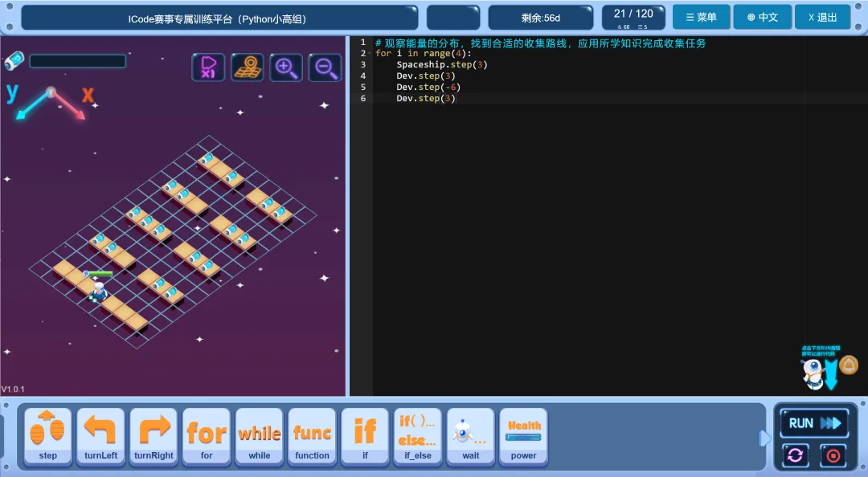Place cursor on Dev.step(-6) line
868x477 pixels.
click(428, 87)
